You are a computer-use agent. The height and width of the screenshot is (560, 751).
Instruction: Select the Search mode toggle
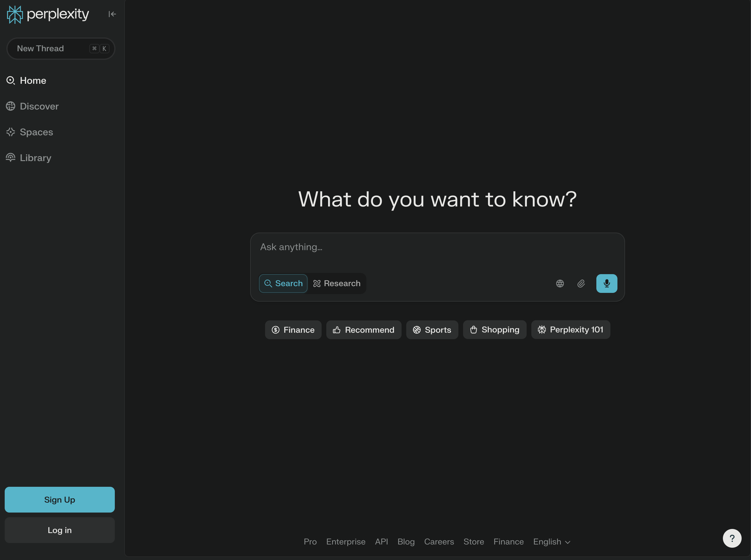tap(283, 284)
